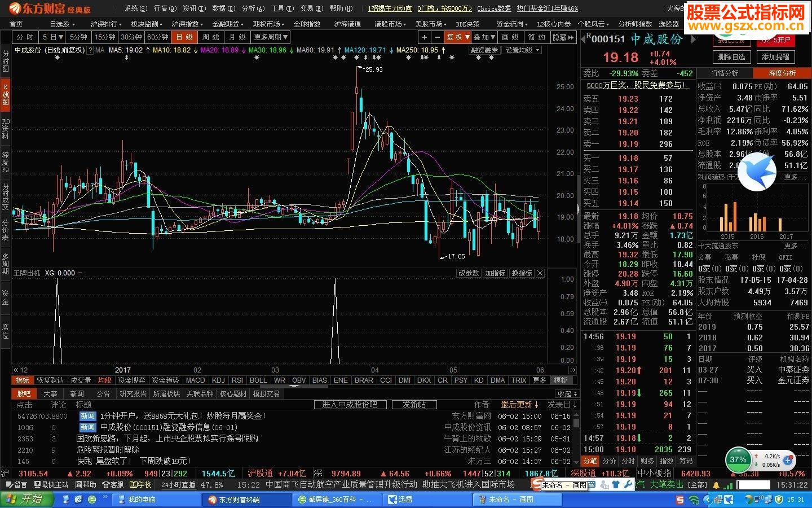Enable the BOLL indicator
Image resolution: width=812 pixels, height=508 pixels.
[x=258, y=380]
